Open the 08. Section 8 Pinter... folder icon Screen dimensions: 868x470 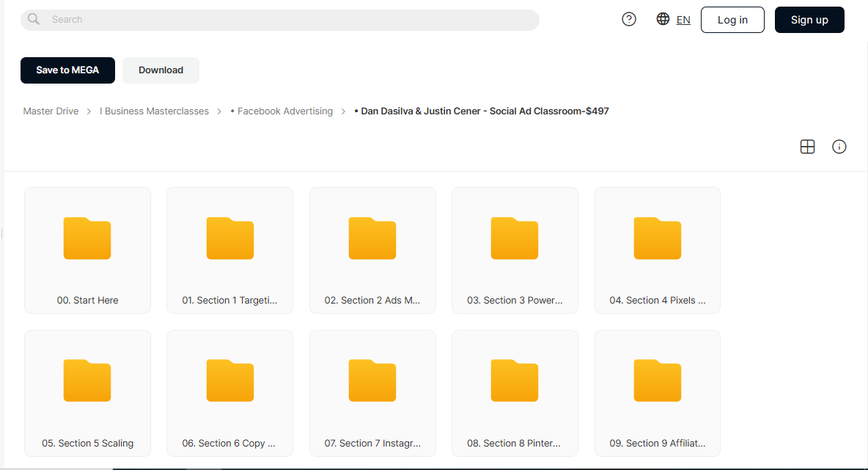[x=515, y=381]
